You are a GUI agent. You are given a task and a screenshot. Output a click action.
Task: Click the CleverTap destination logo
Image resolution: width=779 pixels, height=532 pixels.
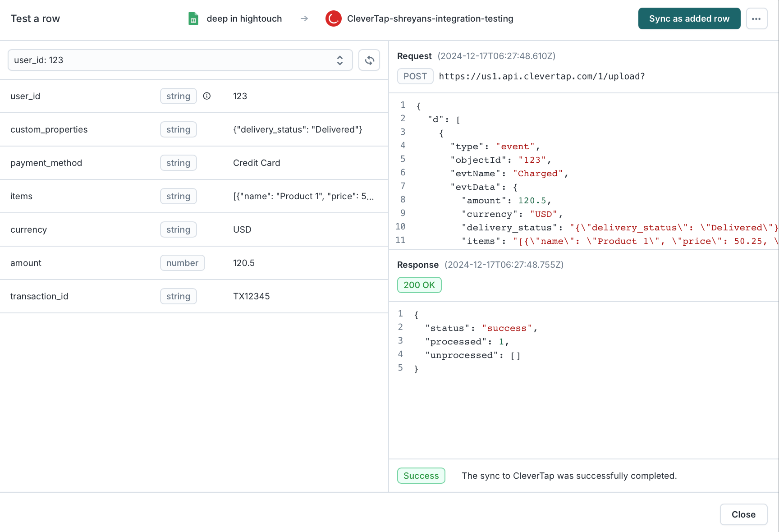click(x=334, y=18)
